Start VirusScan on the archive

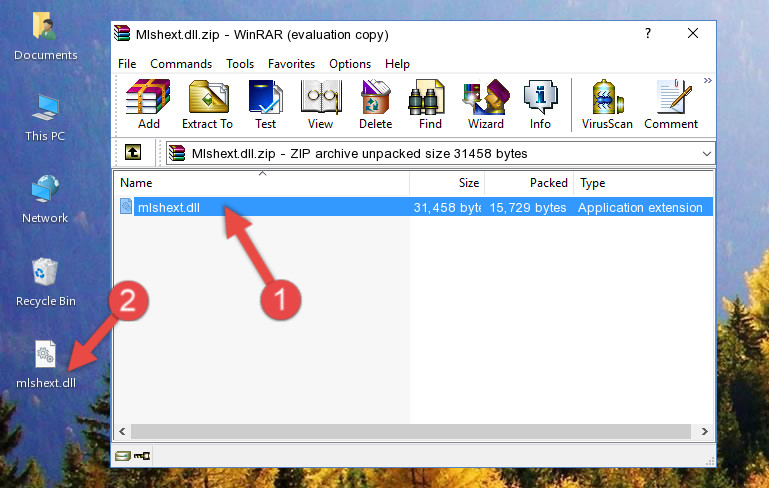pos(607,104)
